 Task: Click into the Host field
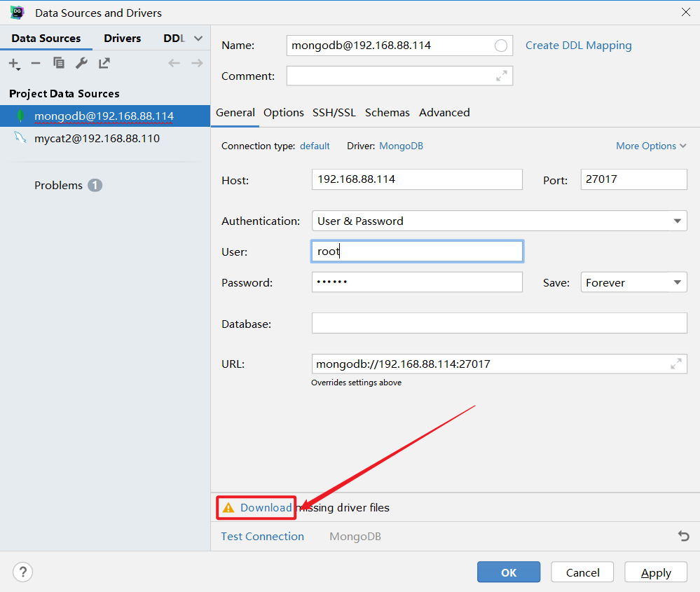417,179
